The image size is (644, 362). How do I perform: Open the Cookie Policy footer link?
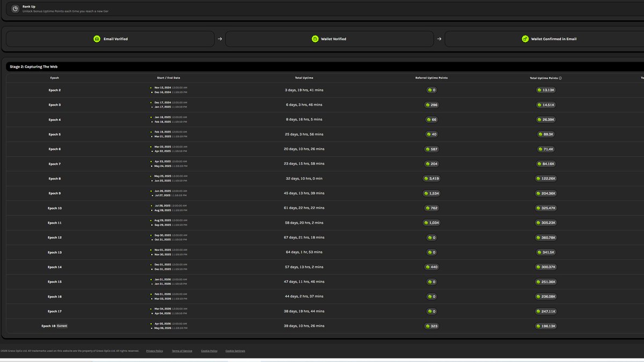pyautogui.click(x=209, y=351)
